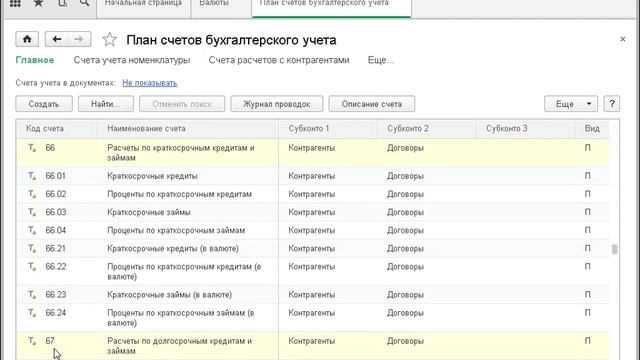
Task: Open favorites star in top bar
Action: point(38,3)
